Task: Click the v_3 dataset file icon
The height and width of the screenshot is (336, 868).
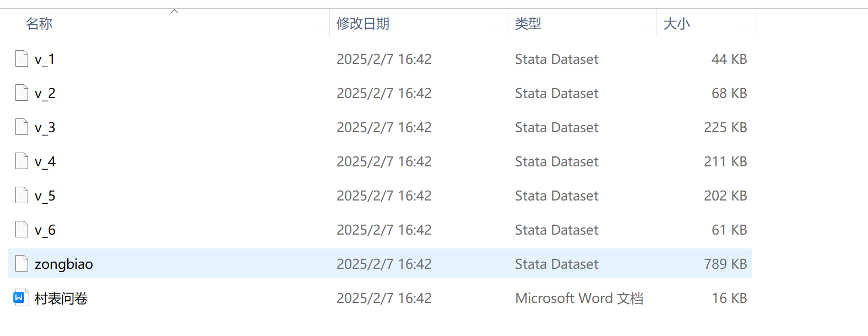Action: tap(21, 127)
